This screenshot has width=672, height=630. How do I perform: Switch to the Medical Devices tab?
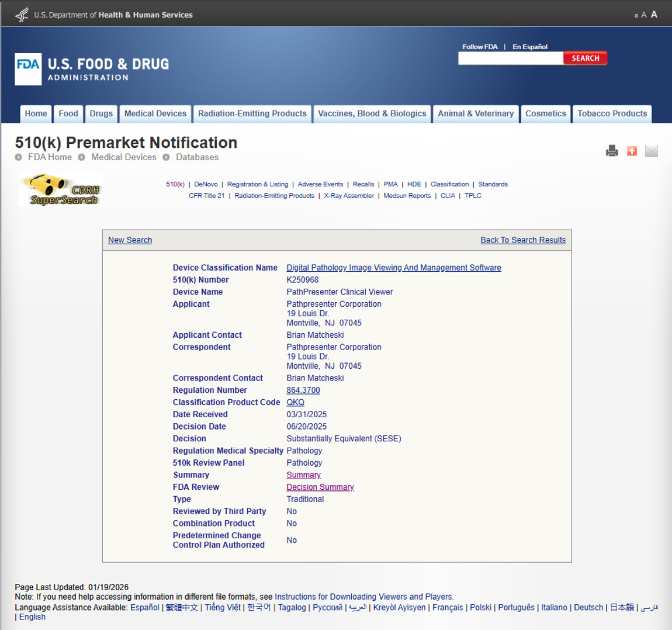pyautogui.click(x=155, y=113)
